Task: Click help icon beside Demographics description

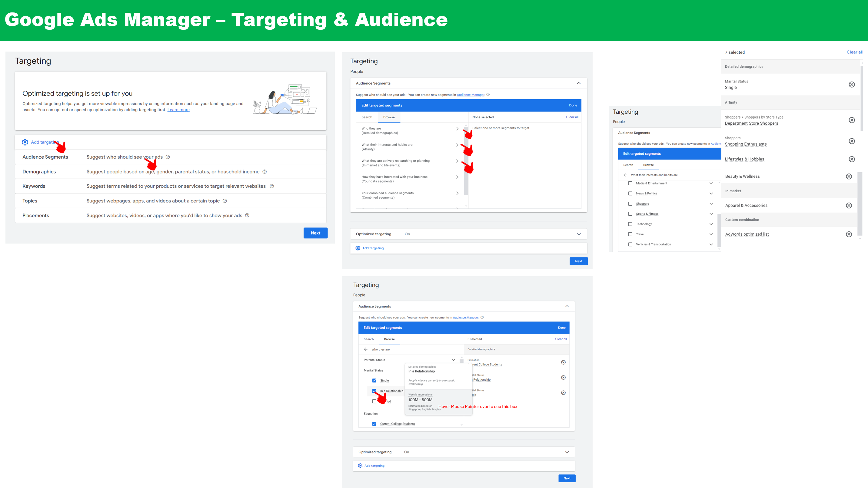Action: tap(264, 172)
